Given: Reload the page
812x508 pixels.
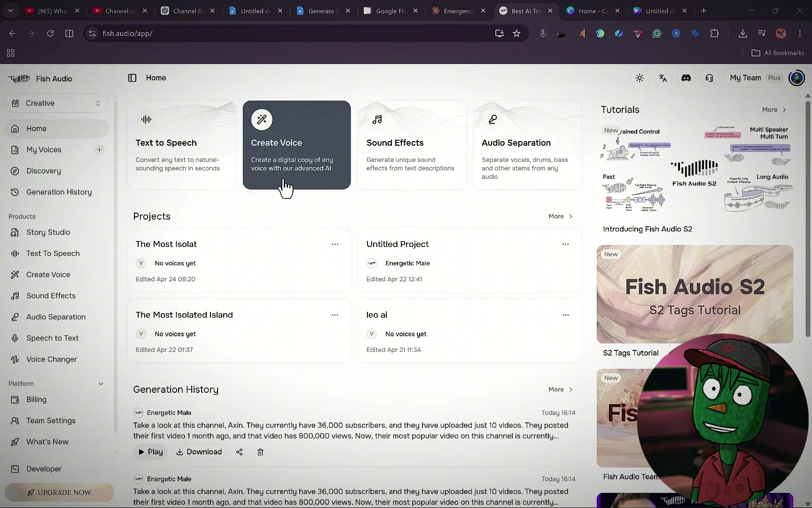Looking at the screenshot, I should coord(50,33).
